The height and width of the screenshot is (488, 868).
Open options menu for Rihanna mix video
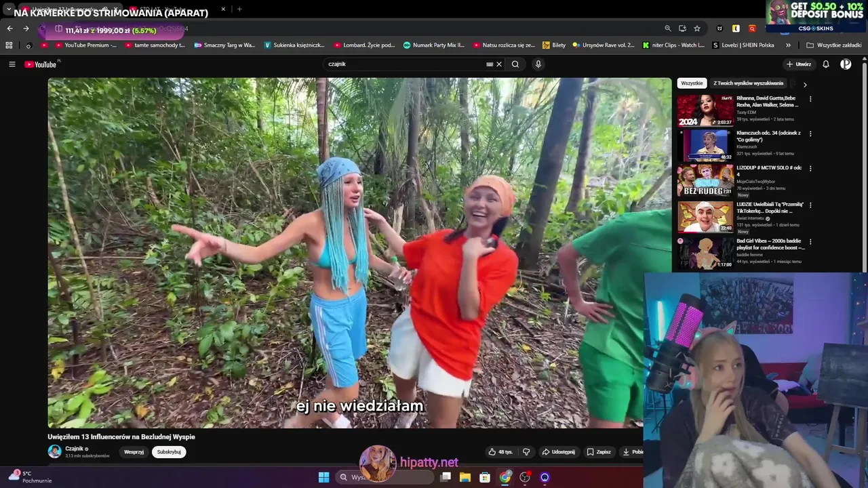[810, 99]
